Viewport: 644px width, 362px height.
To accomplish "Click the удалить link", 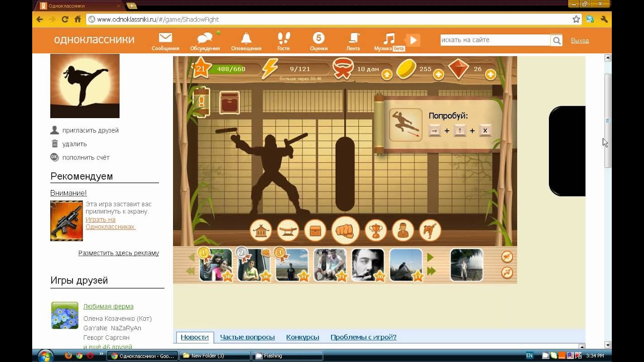I will coord(74,144).
